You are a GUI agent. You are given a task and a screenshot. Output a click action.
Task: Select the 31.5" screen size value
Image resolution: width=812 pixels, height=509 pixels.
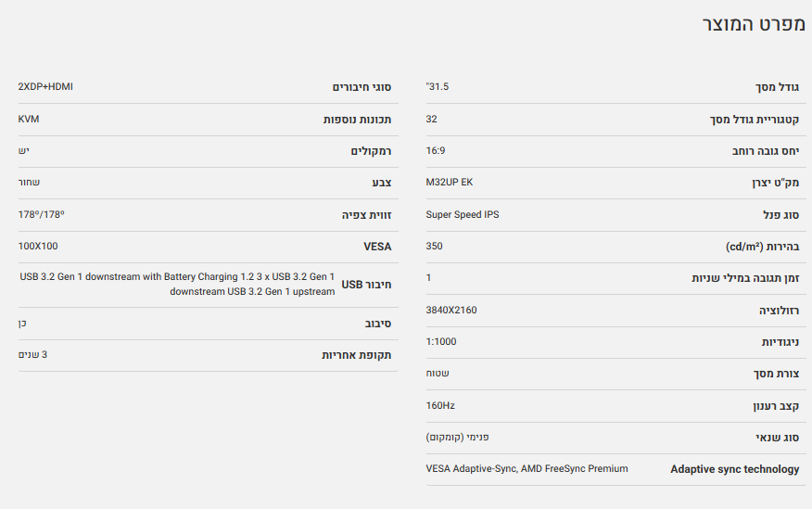[438, 86]
